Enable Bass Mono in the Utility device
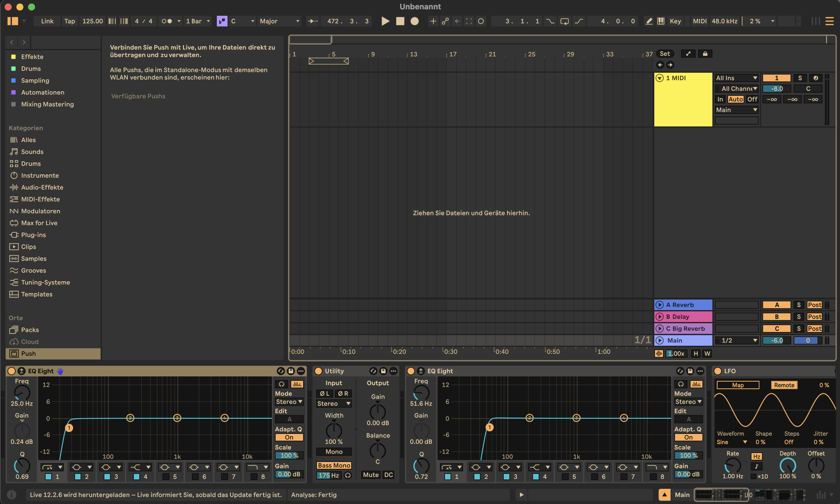Image resolution: width=840 pixels, height=504 pixels. point(334,465)
